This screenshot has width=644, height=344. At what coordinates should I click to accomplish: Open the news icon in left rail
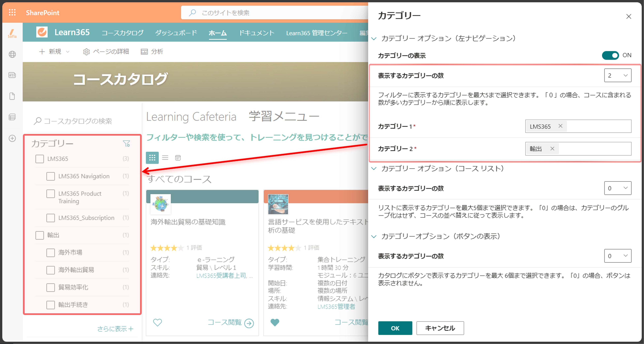(x=12, y=75)
